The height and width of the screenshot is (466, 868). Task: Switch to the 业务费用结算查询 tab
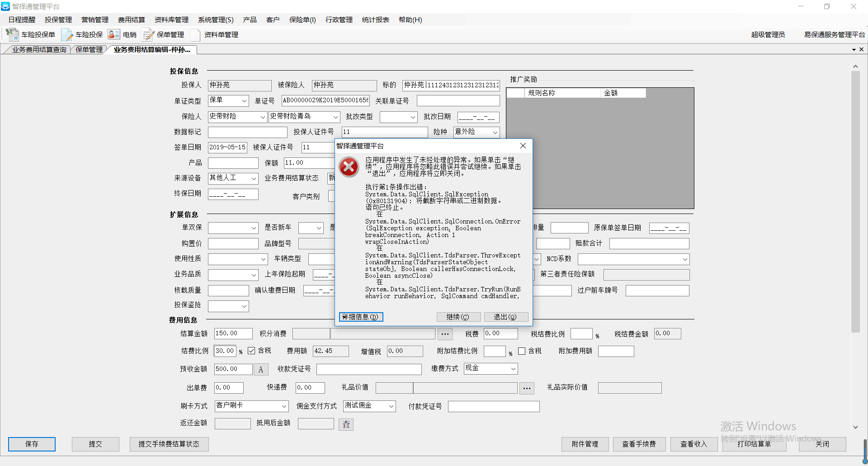[39, 49]
